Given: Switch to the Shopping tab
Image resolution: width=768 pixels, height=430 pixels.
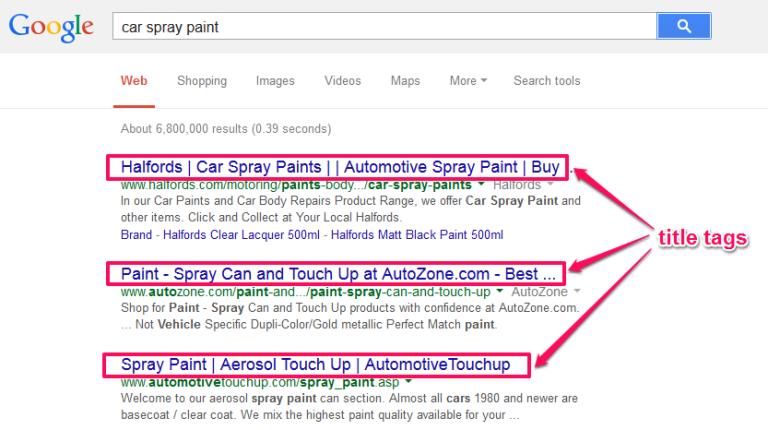Looking at the screenshot, I should coord(202,81).
